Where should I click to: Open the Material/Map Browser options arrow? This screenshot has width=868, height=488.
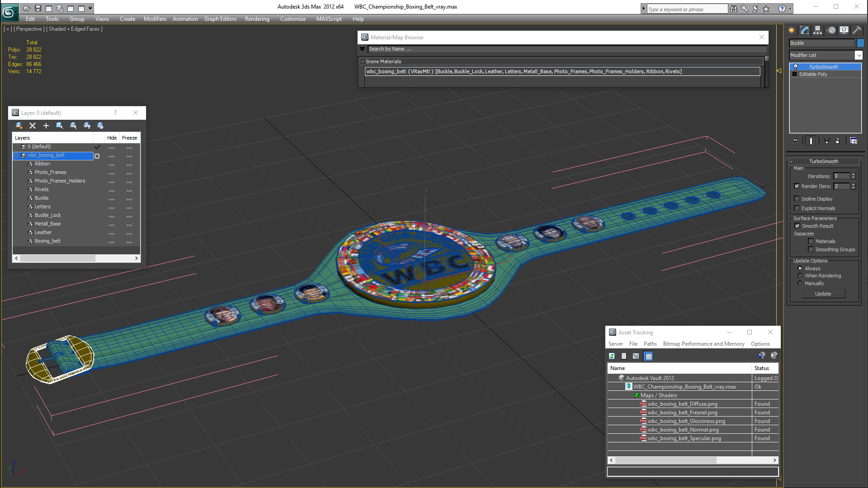coord(362,49)
